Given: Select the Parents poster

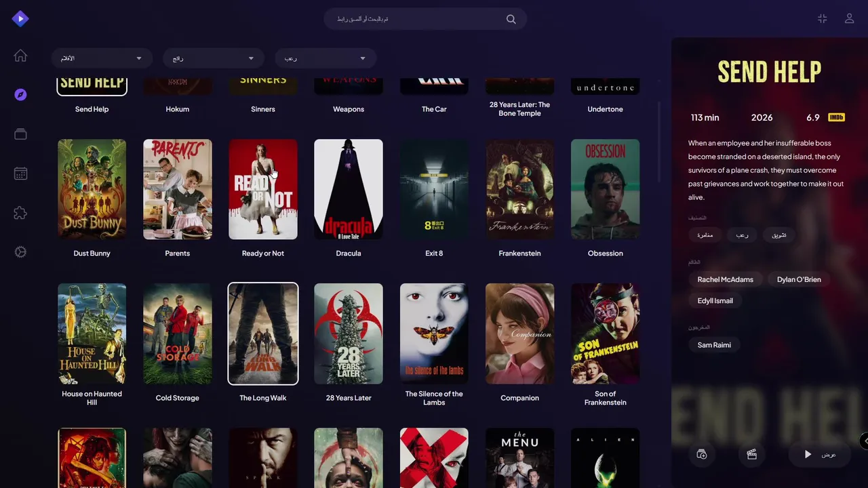Looking at the screenshot, I should point(178,189).
